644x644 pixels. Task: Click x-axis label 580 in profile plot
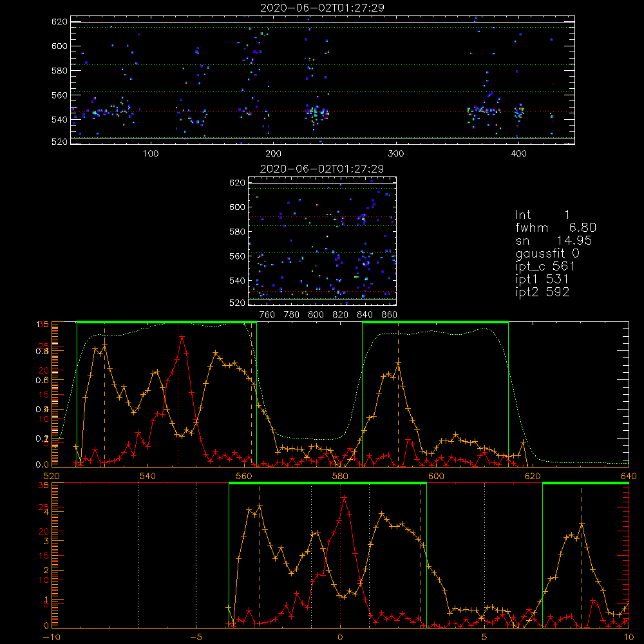(340, 476)
